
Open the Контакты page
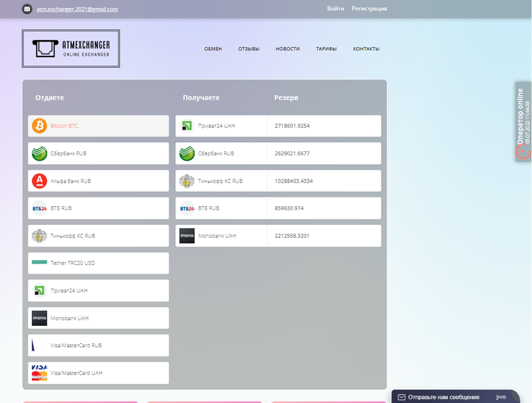click(x=366, y=49)
